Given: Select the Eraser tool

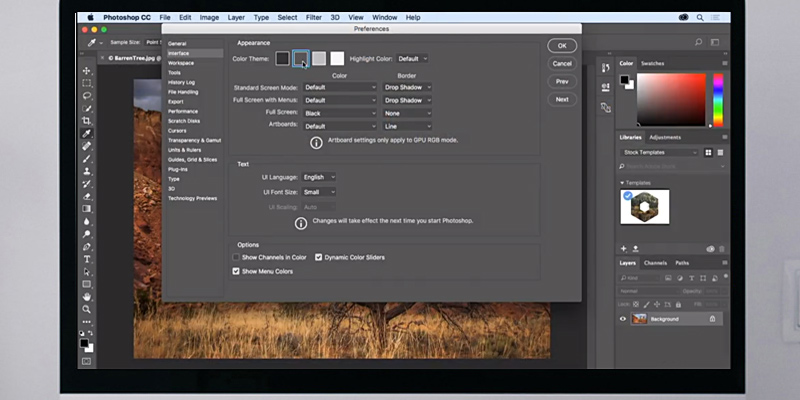Looking at the screenshot, I should (87, 196).
